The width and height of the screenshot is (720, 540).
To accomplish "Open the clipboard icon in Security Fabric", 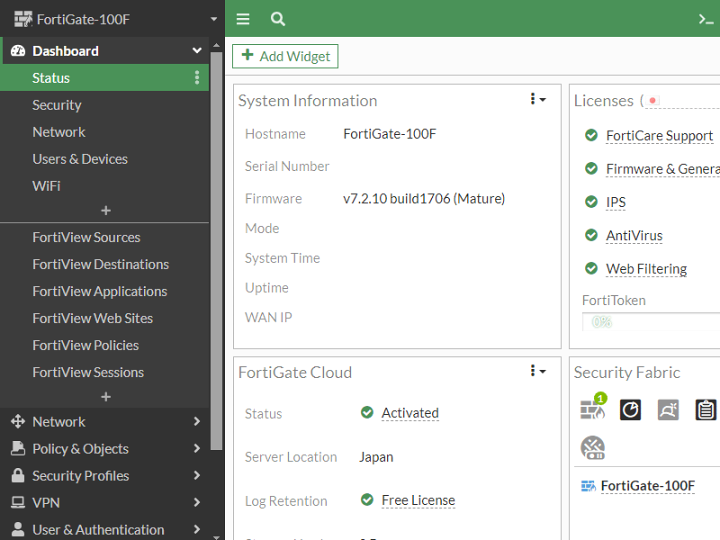I will pyautogui.click(x=706, y=409).
